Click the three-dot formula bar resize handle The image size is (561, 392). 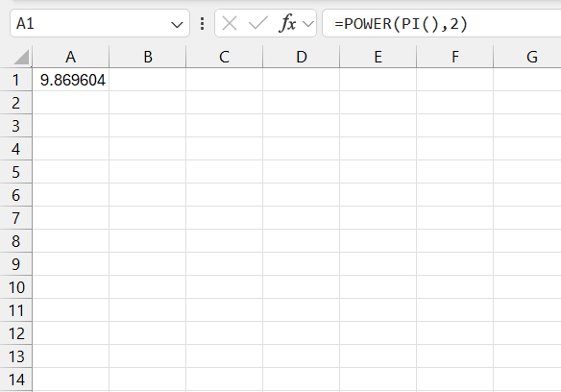pyautogui.click(x=202, y=24)
